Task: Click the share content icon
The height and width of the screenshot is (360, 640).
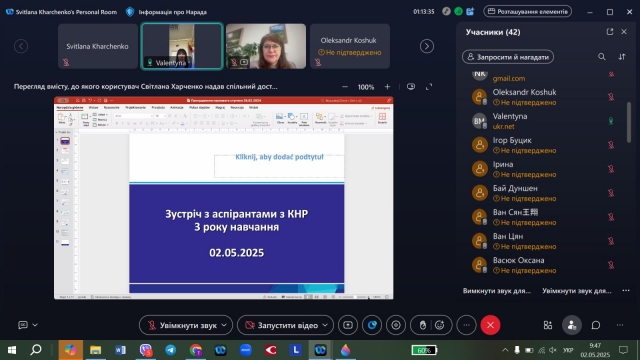Action: tap(348, 325)
